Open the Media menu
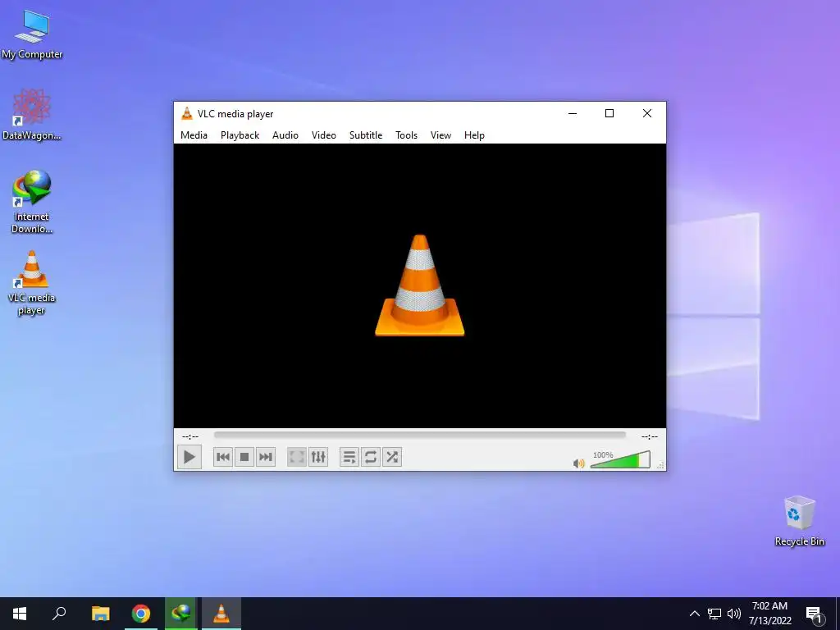This screenshot has width=840, height=630. click(x=194, y=135)
